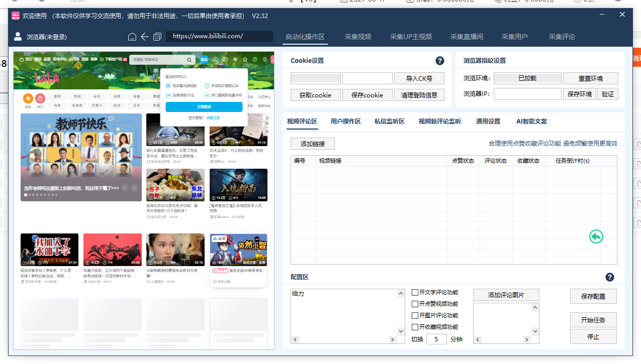Click the browser home icon
The image size is (641, 364).
pyautogui.click(x=132, y=37)
